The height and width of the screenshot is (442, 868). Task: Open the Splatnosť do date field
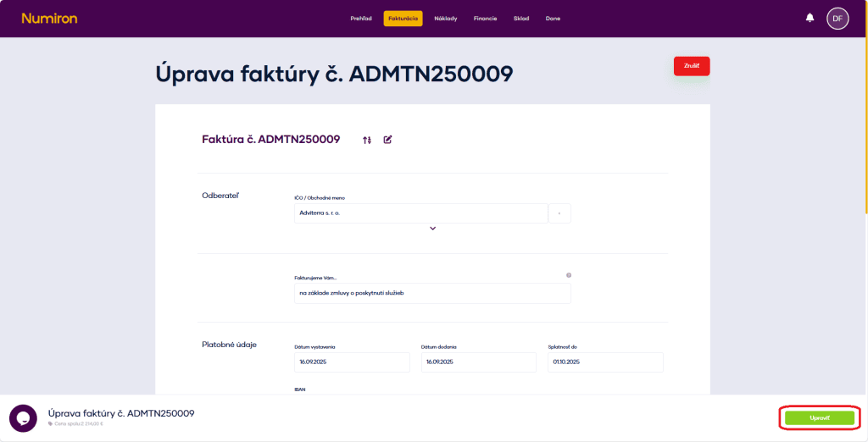pos(605,362)
